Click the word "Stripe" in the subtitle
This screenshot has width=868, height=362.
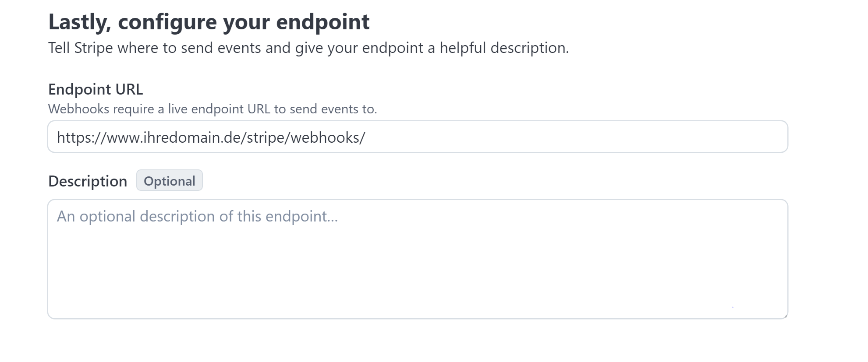click(x=93, y=48)
